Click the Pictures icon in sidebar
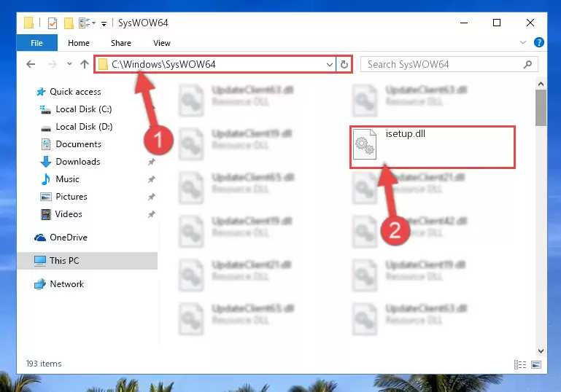This screenshot has height=392, width=561. tap(46, 197)
